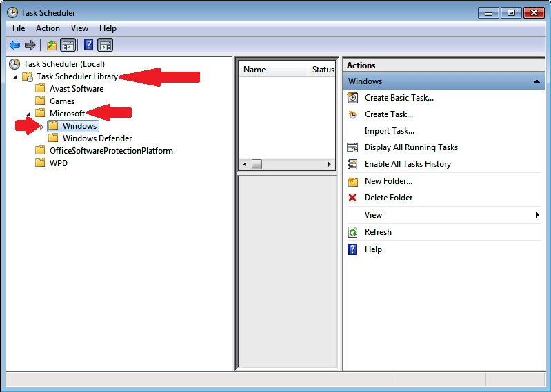551x392 pixels.
Task: Click the toolbar Help question mark icon
Action: 88,45
